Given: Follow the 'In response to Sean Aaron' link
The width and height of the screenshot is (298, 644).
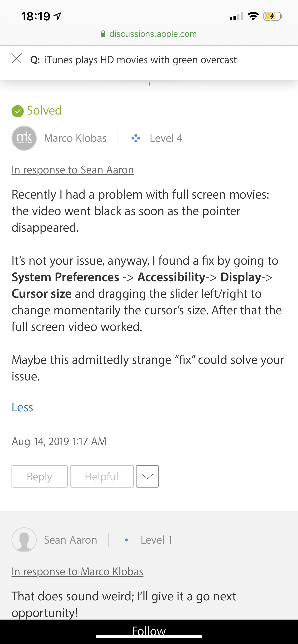Looking at the screenshot, I should pos(73,170).
